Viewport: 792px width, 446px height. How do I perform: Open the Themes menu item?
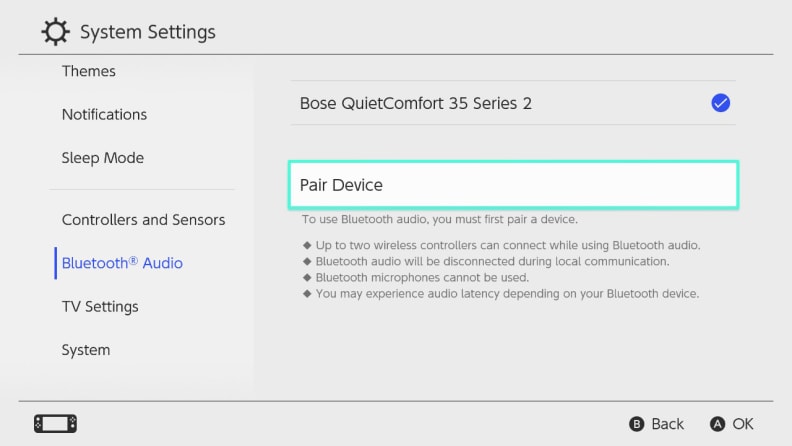[x=89, y=71]
